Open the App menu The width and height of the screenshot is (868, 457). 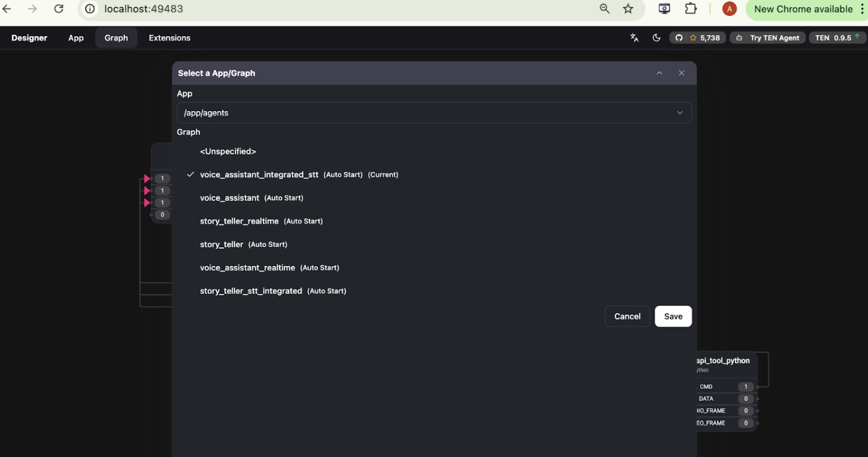[76, 38]
